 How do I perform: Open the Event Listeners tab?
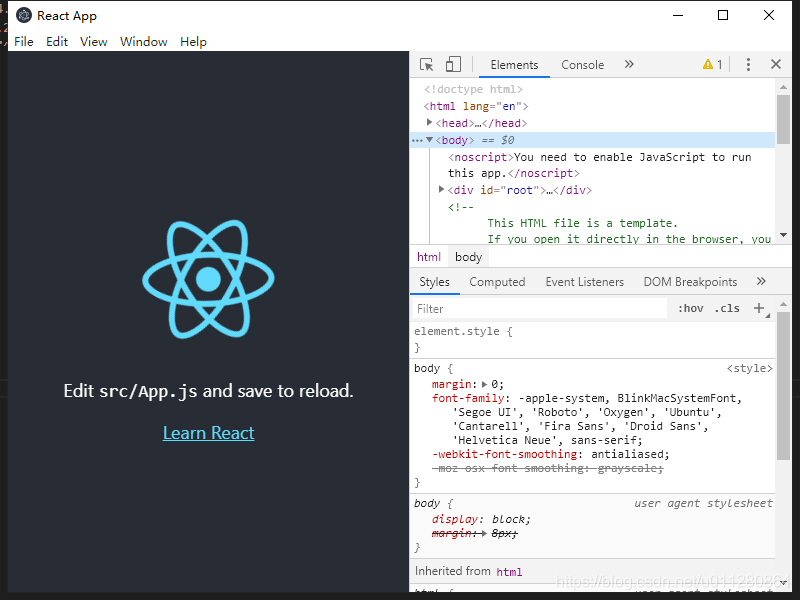coord(584,282)
